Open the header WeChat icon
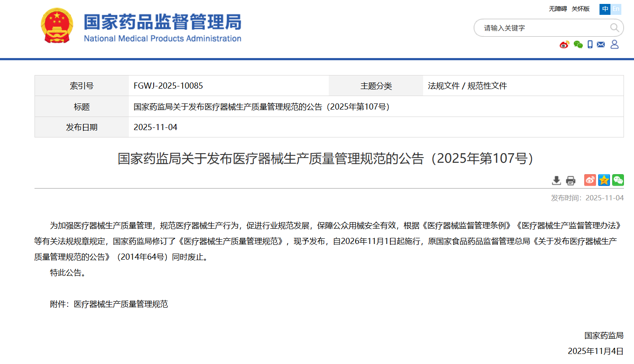This screenshot has height=364, width=634. pos(578,45)
